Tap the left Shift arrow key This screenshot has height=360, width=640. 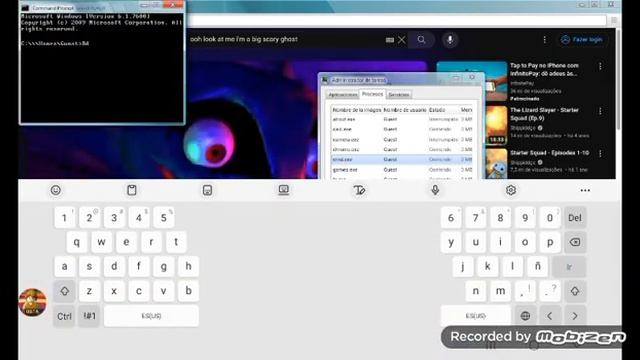point(64,291)
